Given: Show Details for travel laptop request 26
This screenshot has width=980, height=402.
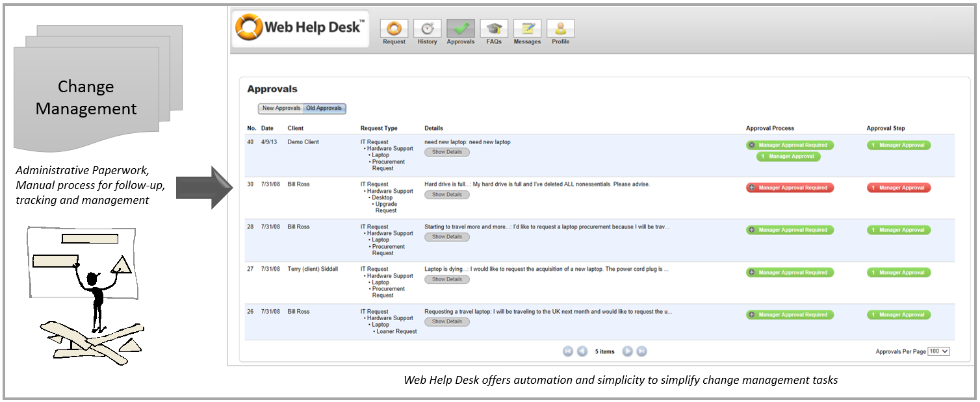Looking at the screenshot, I should 447,321.
